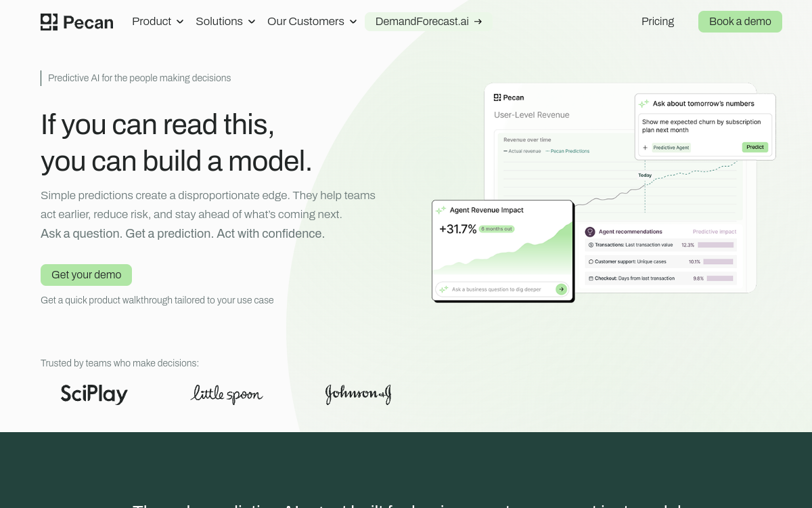Click the quick product walkthrough note
This screenshot has height=508, width=812.
coord(157,300)
